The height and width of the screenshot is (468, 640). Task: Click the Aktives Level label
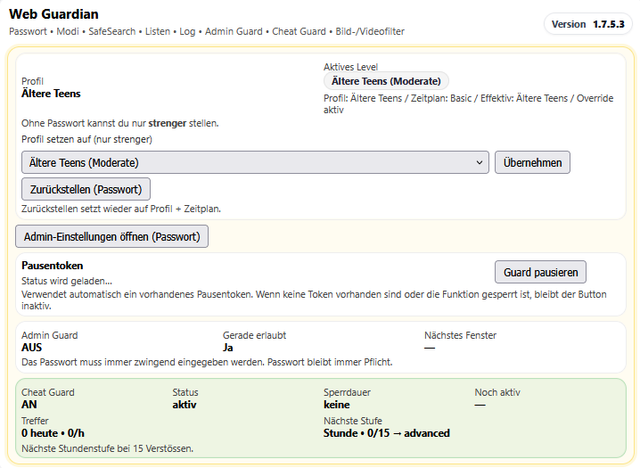point(351,67)
